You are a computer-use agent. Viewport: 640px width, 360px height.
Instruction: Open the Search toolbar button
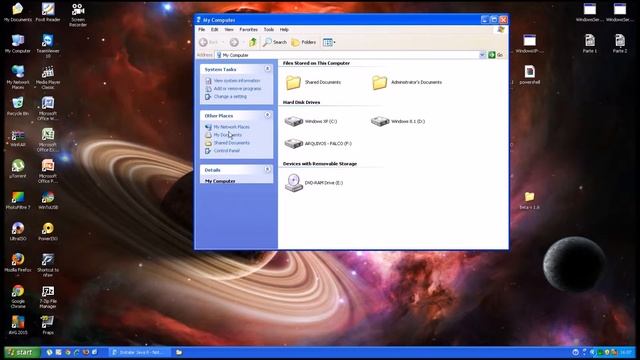(275, 42)
